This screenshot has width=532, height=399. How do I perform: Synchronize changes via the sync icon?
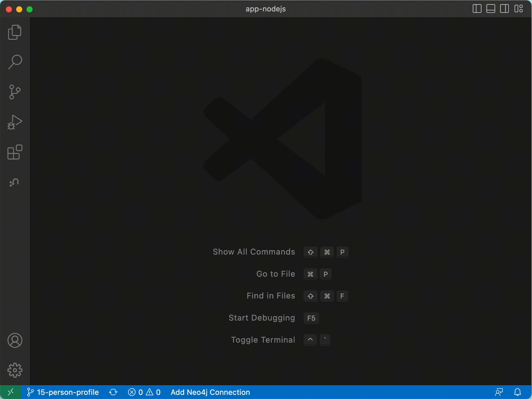tap(113, 392)
